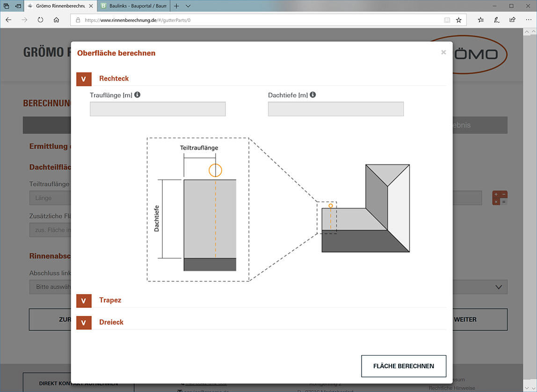Viewport: 537px width, 392px height.
Task: Go back in browser history
Action: pyautogui.click(x=8, y=20)
